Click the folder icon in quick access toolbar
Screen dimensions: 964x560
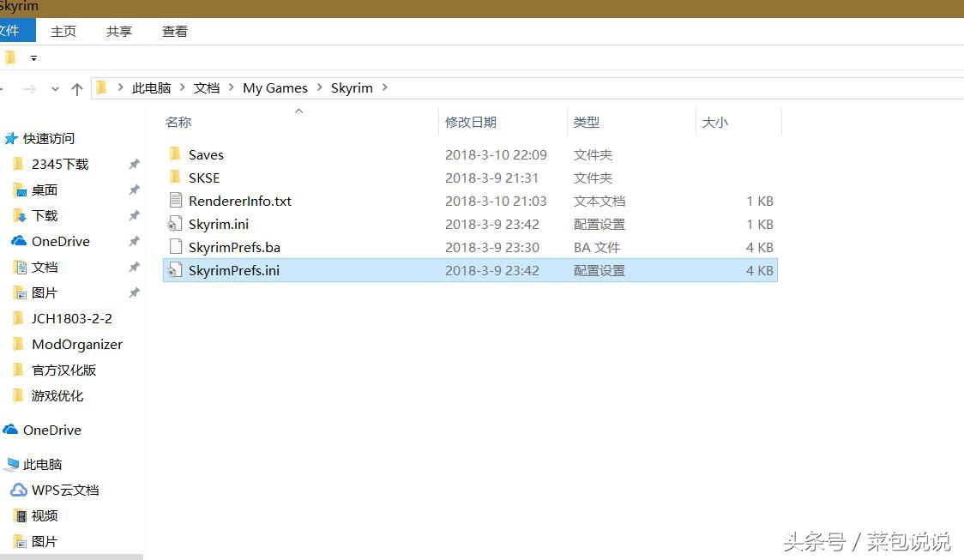click(9, 57)
